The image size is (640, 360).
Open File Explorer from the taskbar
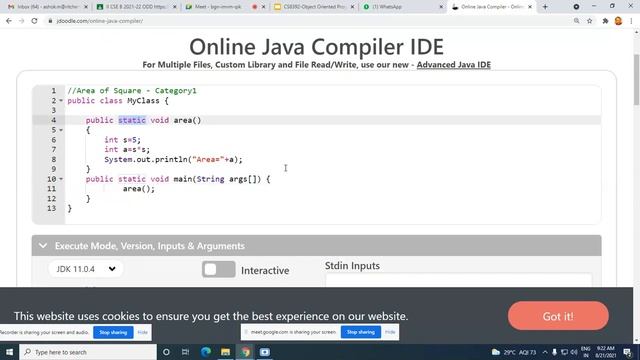tap(225, 352)
